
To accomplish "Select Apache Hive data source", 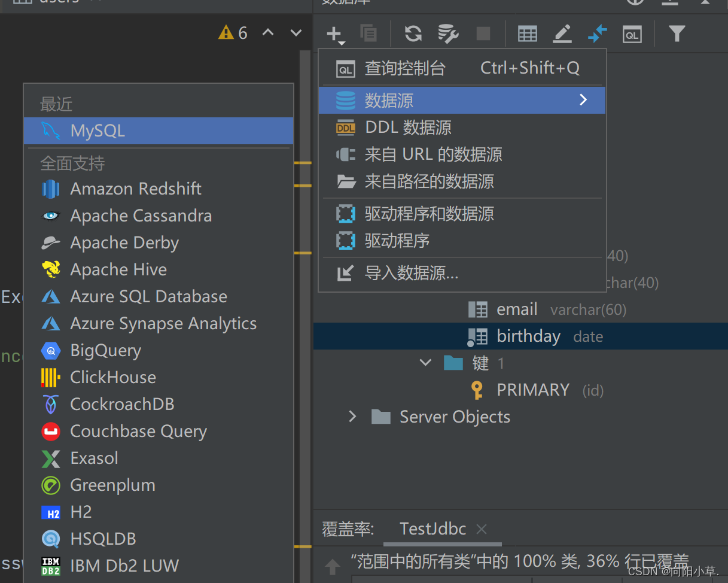I will pos(159,269).
